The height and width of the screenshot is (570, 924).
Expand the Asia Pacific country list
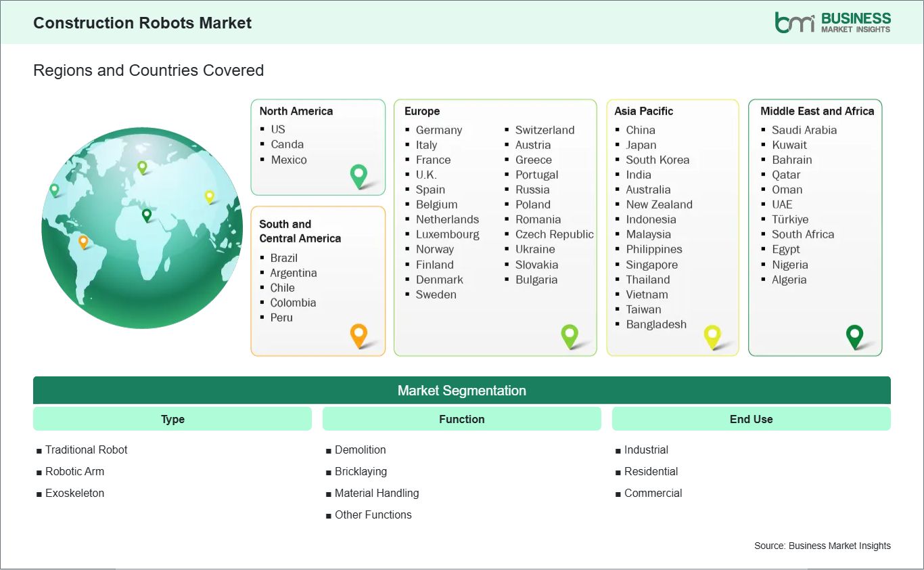click(672, 227)
